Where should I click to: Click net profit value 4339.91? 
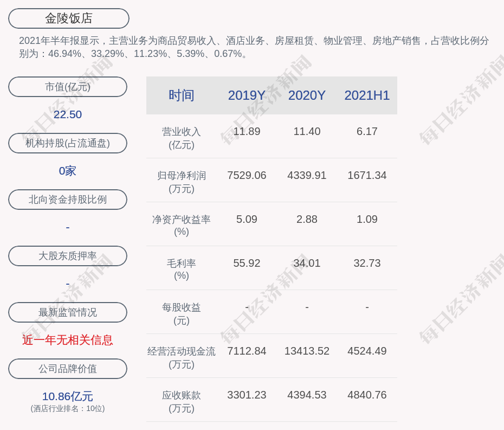click(x=307, y=175)
